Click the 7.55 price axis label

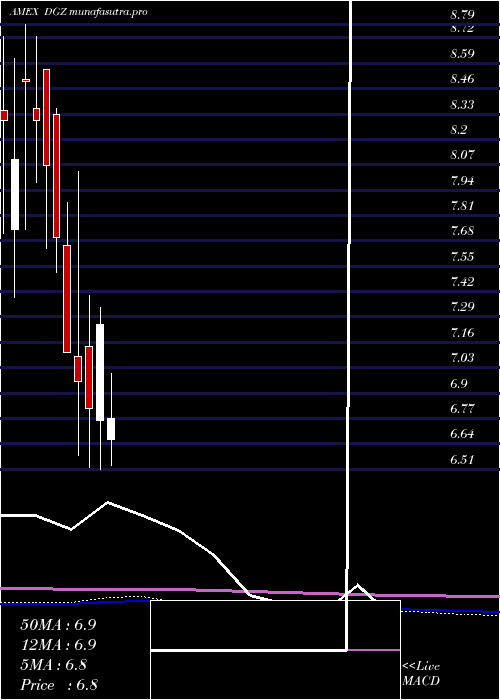click(462, 257)
